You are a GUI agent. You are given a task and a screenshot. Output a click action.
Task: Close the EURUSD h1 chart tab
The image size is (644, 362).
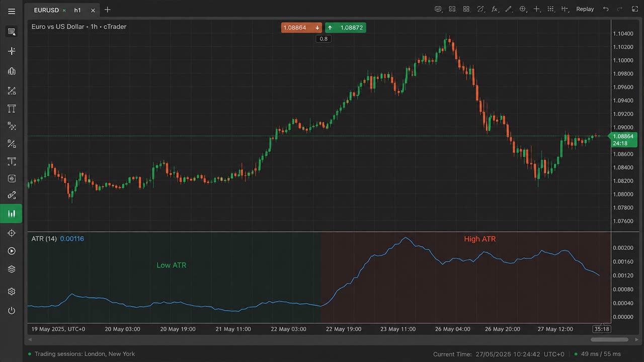pos(93,10)
